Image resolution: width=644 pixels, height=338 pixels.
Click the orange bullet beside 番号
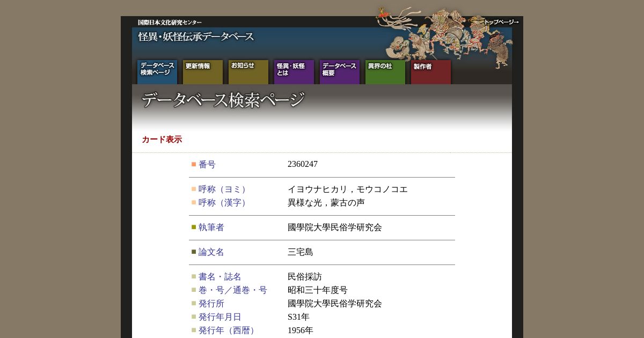click(x=194, y=164)
